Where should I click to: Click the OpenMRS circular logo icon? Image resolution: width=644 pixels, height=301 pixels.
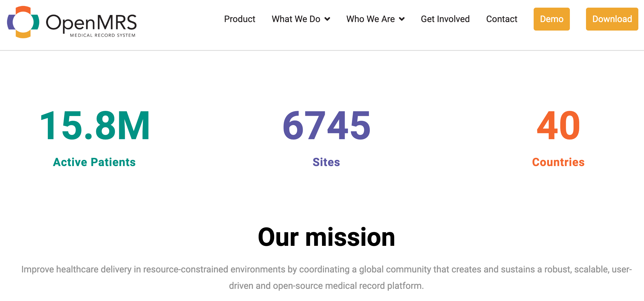pos(23,22)
